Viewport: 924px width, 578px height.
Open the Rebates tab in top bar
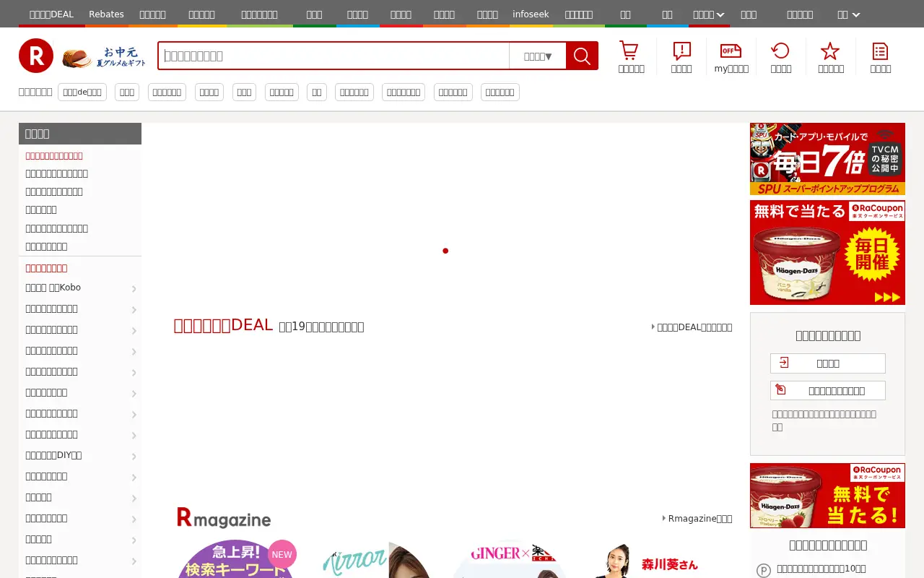click(x=106, y=14)
